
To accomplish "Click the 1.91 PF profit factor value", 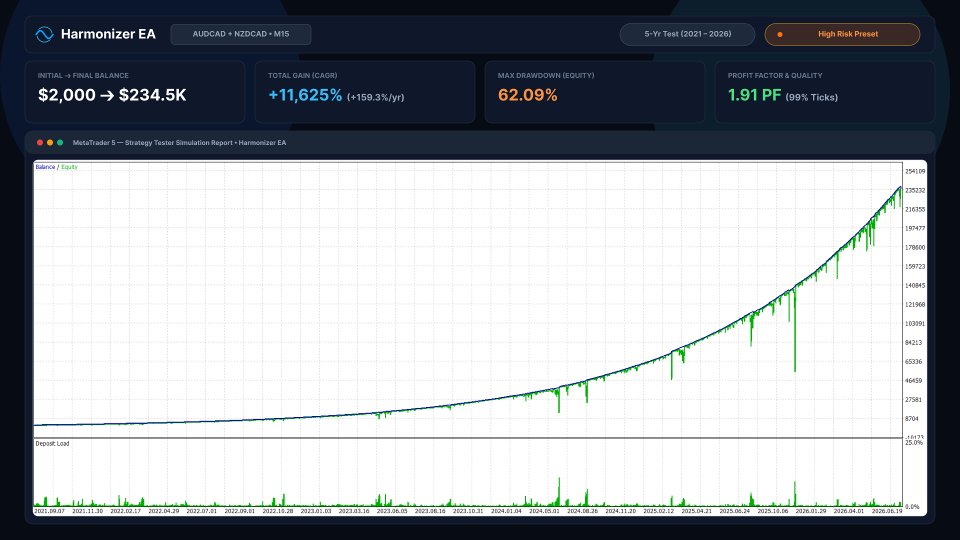I will (x=754, y=95).
